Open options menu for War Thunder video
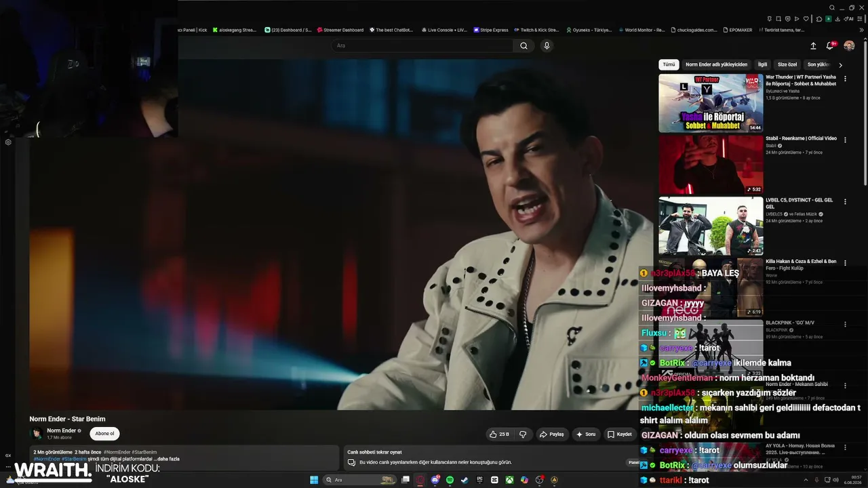The height and width of the screenshot is (488, 868). 845,79
